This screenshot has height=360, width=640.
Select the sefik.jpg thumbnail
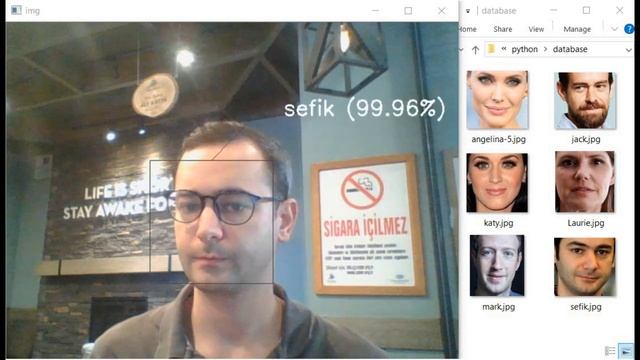click(x=585, y=267)
